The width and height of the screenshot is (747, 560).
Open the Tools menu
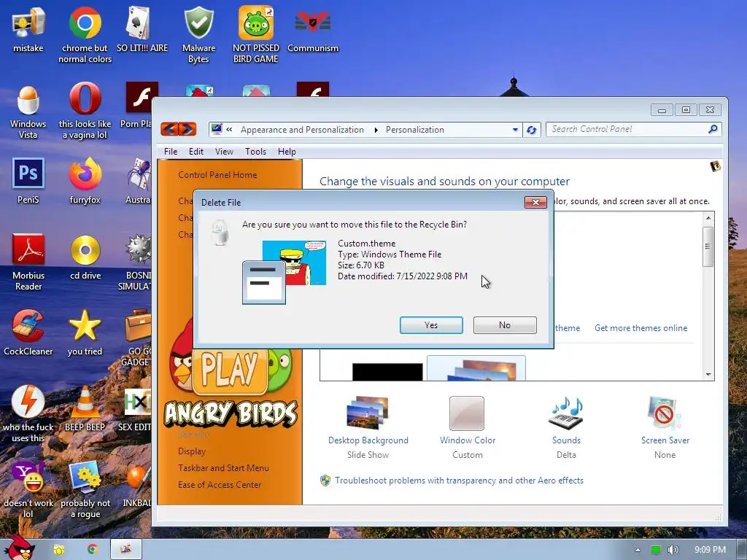tap(255, 152)
